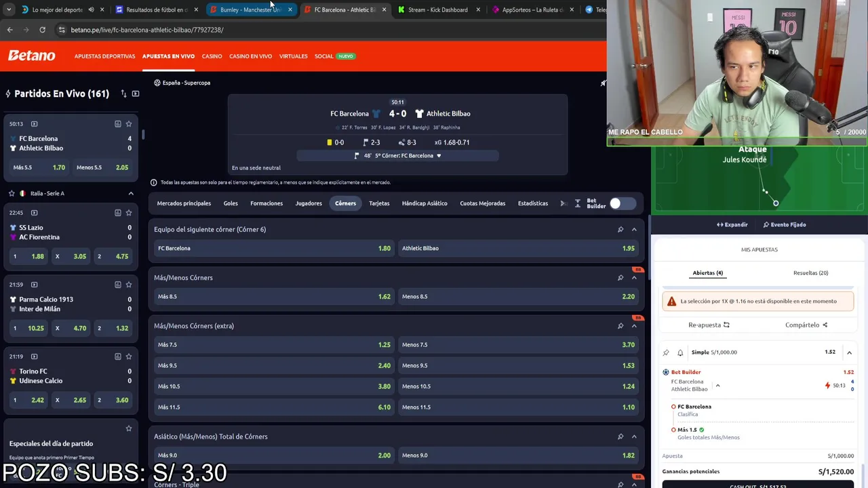Image resolution: width=868 pixels, height=488 pixels.
Task: Switch to the Formaciones tab
Action: tap(267, 203)
